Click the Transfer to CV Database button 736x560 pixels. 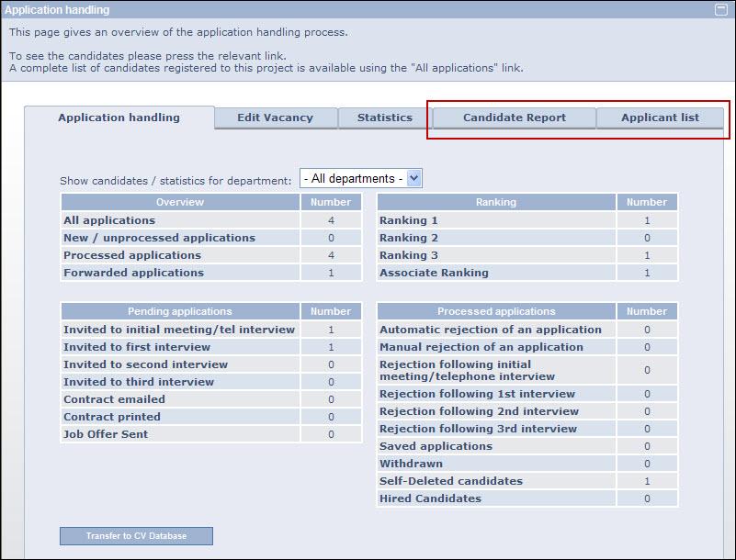136,536
